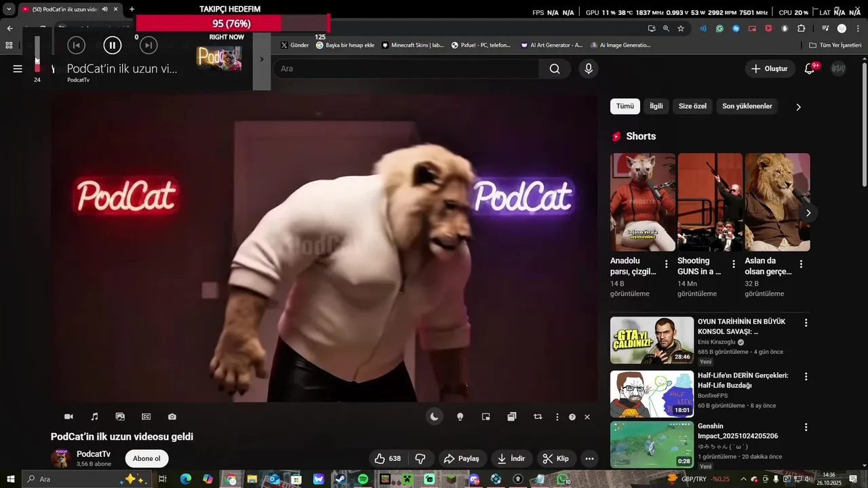Close the player toolbar with the X icon
Image resolution: width=868 pixels, height=488 pixels.
(587, 418)
